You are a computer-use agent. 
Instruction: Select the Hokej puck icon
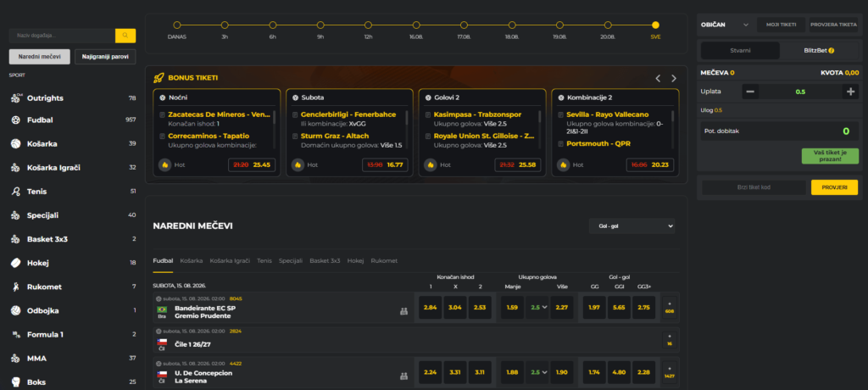click(16, 263)
